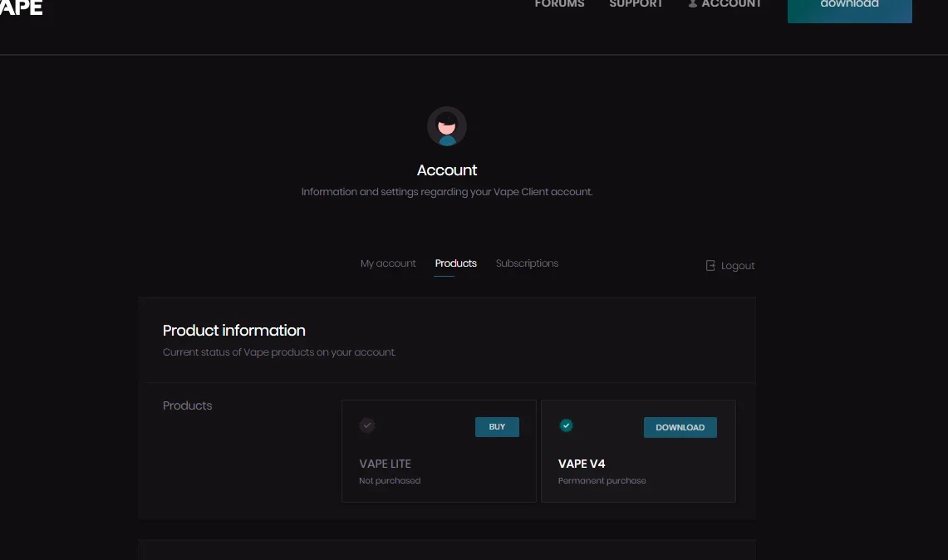Click the Logout link
948x560 pixels.
pos(730,266)
